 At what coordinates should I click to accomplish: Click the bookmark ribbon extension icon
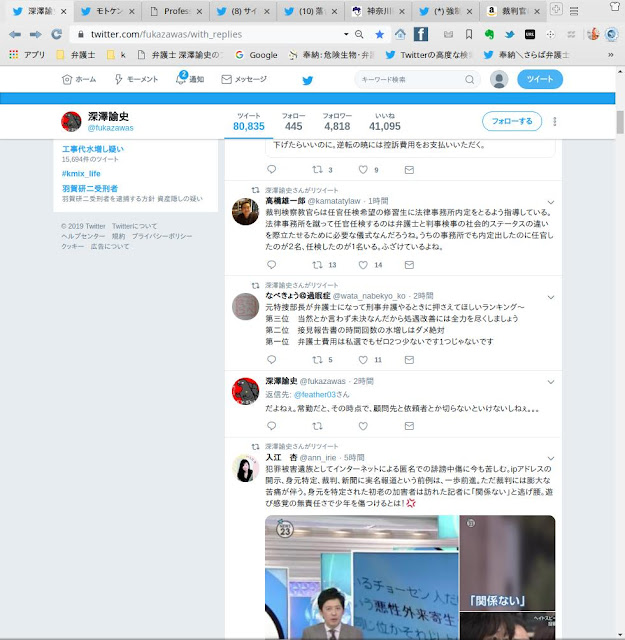469,35
